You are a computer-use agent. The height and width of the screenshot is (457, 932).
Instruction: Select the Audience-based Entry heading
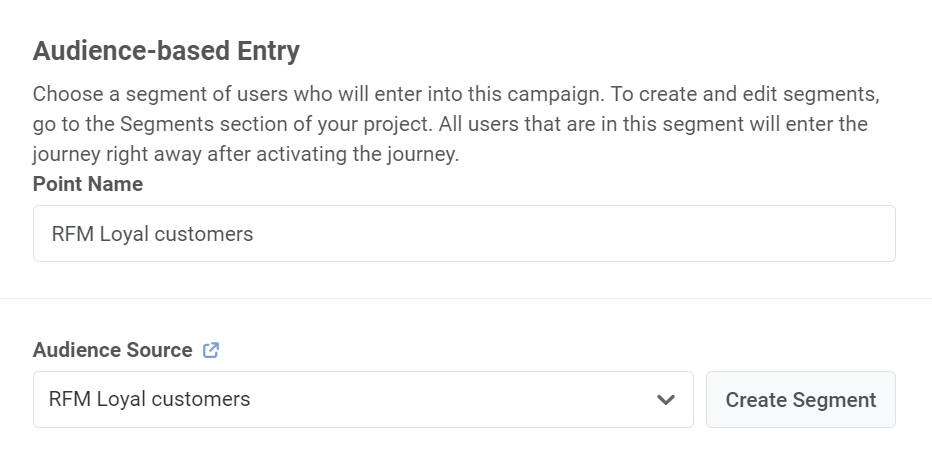[166, 51]
